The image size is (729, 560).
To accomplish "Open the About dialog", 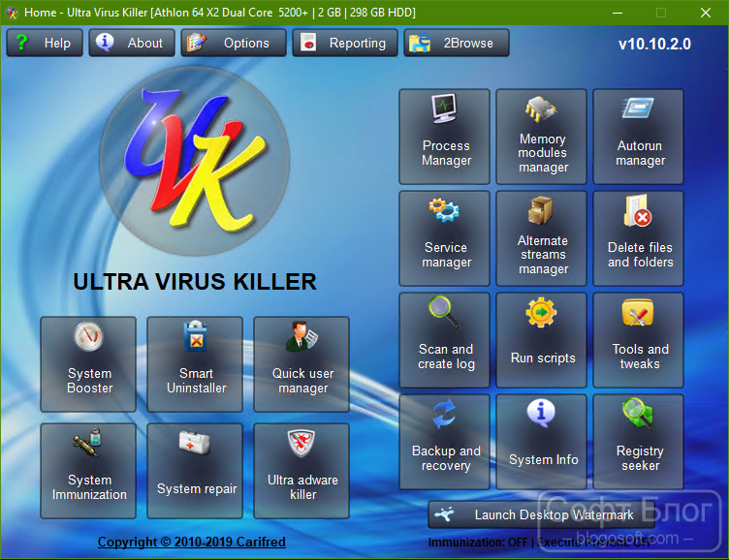I will tap(132, 43).
